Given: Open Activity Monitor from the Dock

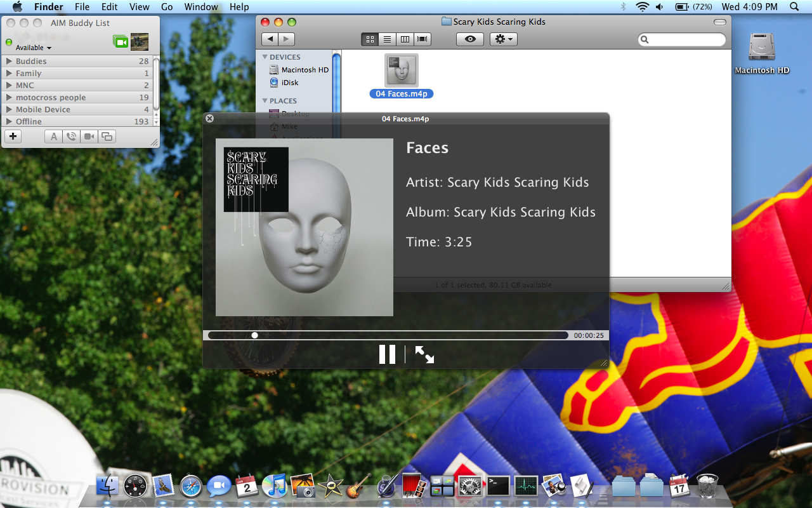Looking at the screenshot, I should coord(526,487).
